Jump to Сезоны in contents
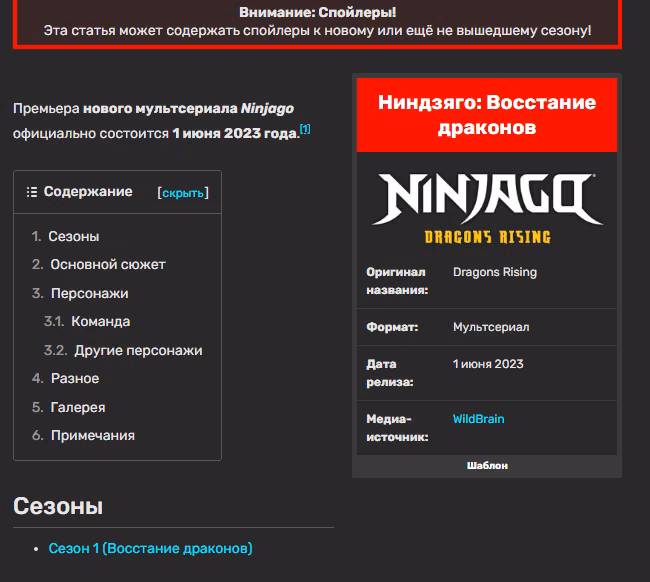This screenshot has height=582, width=650. point(73,236)
